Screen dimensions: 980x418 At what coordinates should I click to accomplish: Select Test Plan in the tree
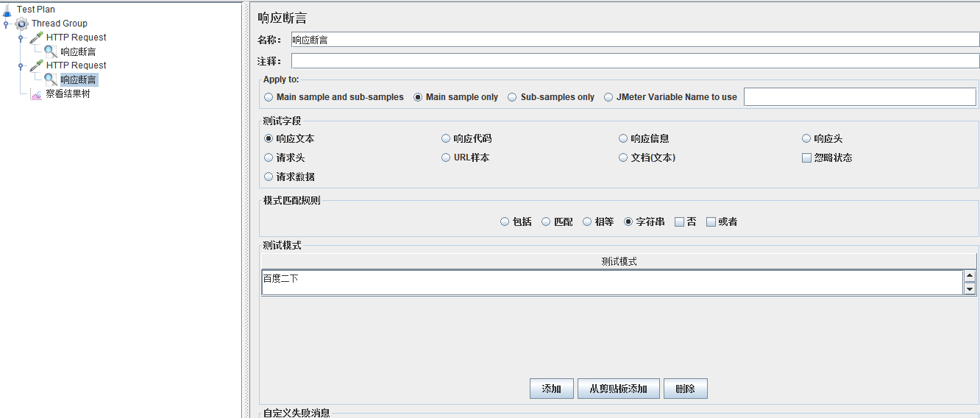point(36,10)
